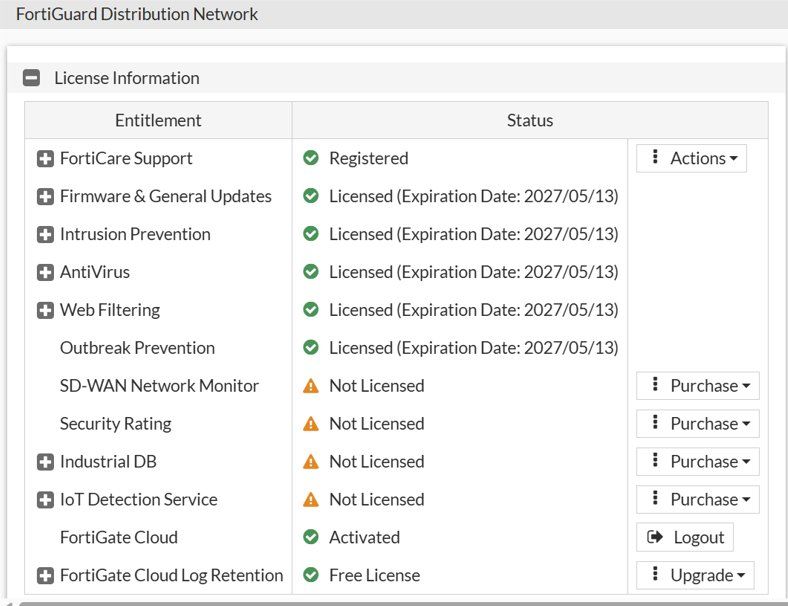Open Purchase dropdown for SD-WAN Network Monitor
Image resolution: width=788 pixels, height=606 pixels.
(x=698, y=386)
